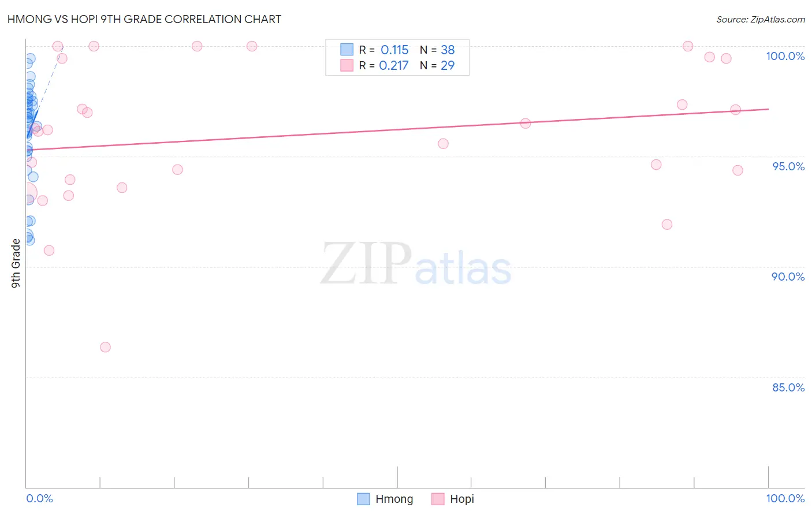
Task: Click the 0.0% x-axis label
Action: [x=39, y=498]
